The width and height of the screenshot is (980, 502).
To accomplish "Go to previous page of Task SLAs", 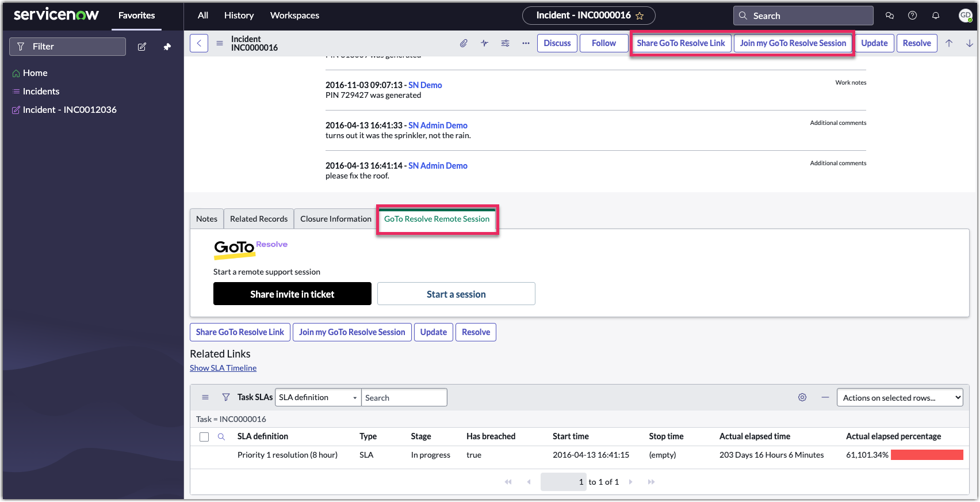I will 529,482.
